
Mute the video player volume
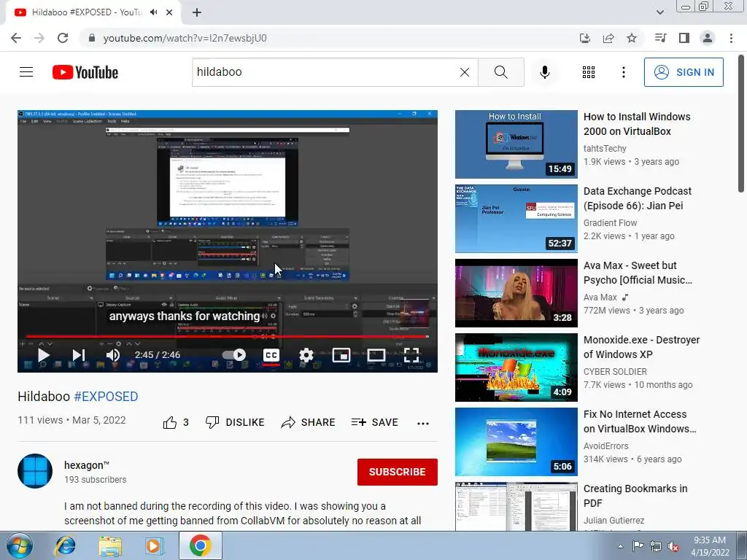tap(113, 355)
